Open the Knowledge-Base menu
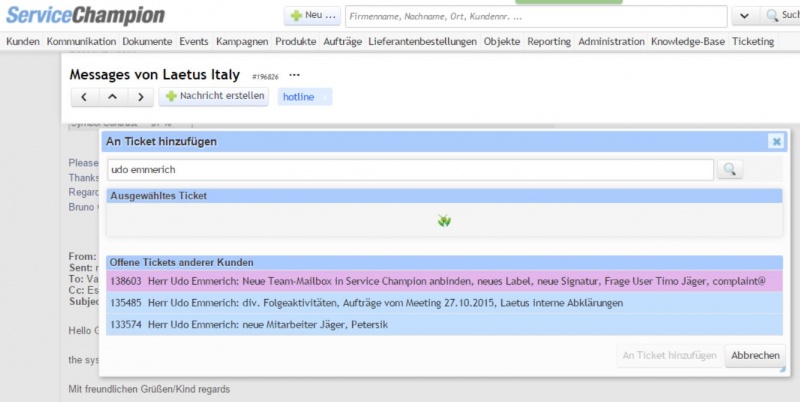The width and height of the screenshot is (800, 402). click(688, 42)
